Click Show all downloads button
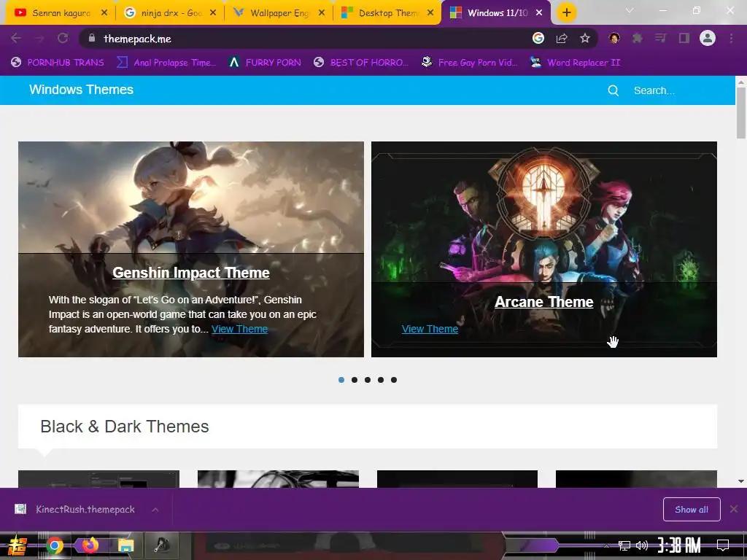747x560 pixels. pyautogui.click(x=692, y=510)
